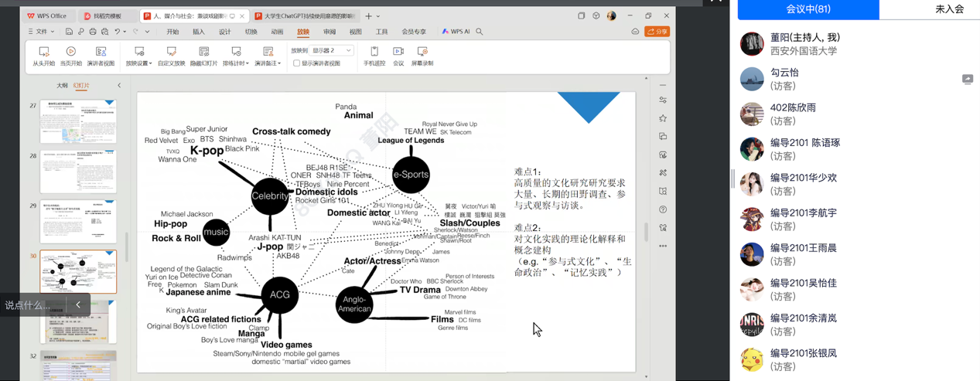
Task: Select the slide 28 thumbnail
Action: (78, 171)
